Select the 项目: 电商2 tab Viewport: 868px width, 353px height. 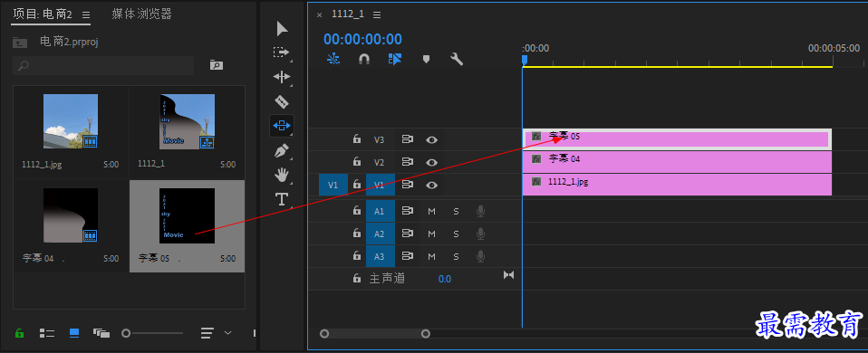[43, 14]
